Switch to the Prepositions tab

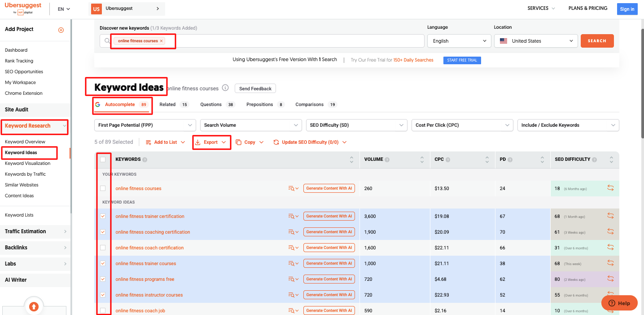pos(265,105)
